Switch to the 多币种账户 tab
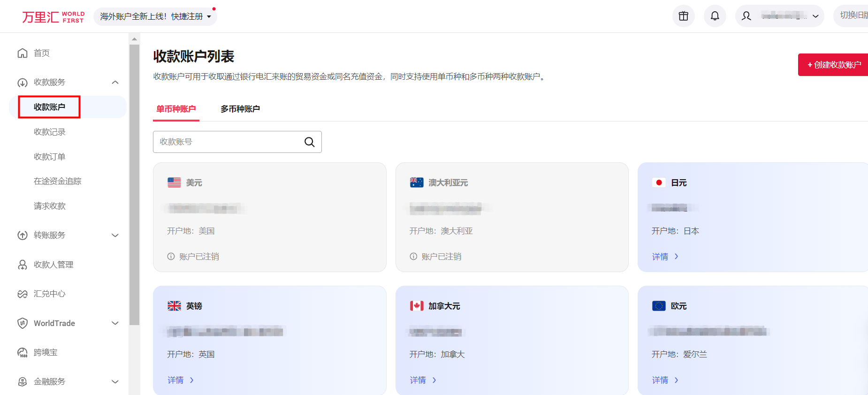Viewport: 868px width, 395px height. 240,109
